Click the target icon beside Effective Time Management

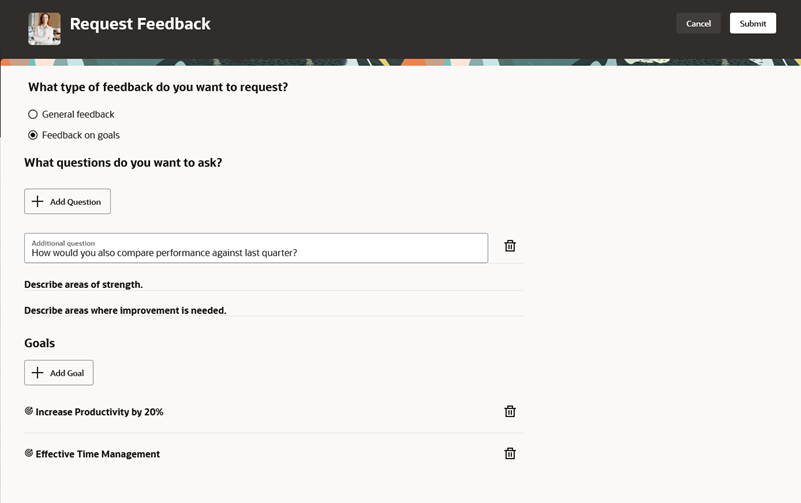point(29,453)
